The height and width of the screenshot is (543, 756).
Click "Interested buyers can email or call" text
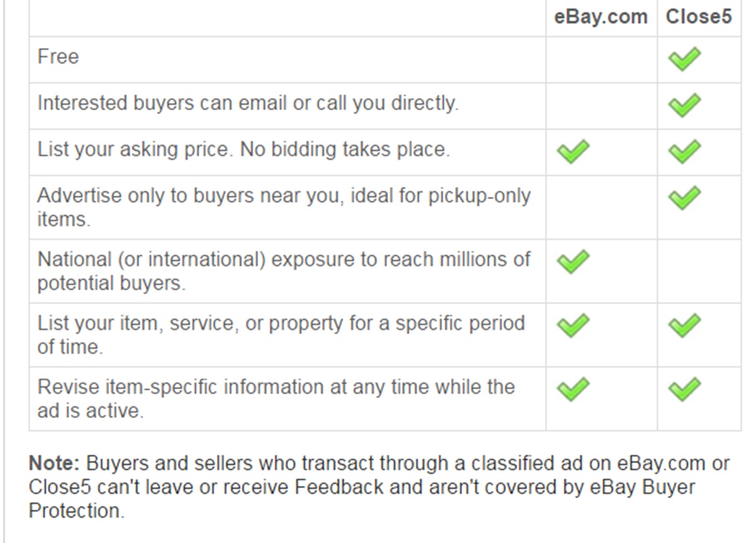coord(248,103)
